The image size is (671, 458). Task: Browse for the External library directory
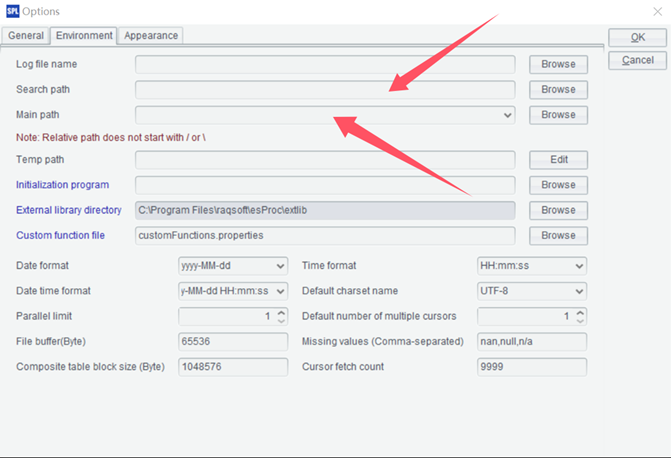click(558, 210)
